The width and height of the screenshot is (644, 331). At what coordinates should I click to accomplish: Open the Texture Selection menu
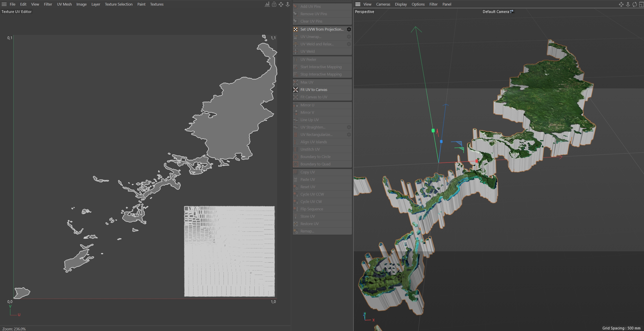click(x=119, y=4)
